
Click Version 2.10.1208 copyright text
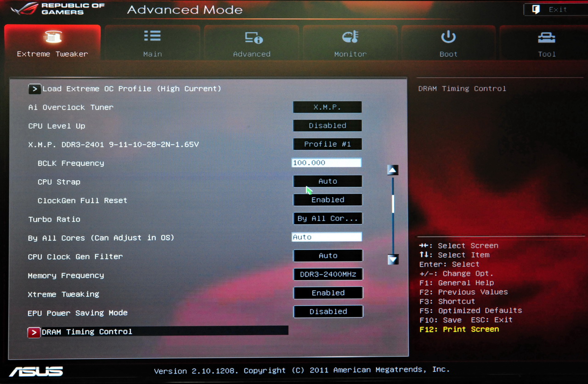tap(301, 370)
